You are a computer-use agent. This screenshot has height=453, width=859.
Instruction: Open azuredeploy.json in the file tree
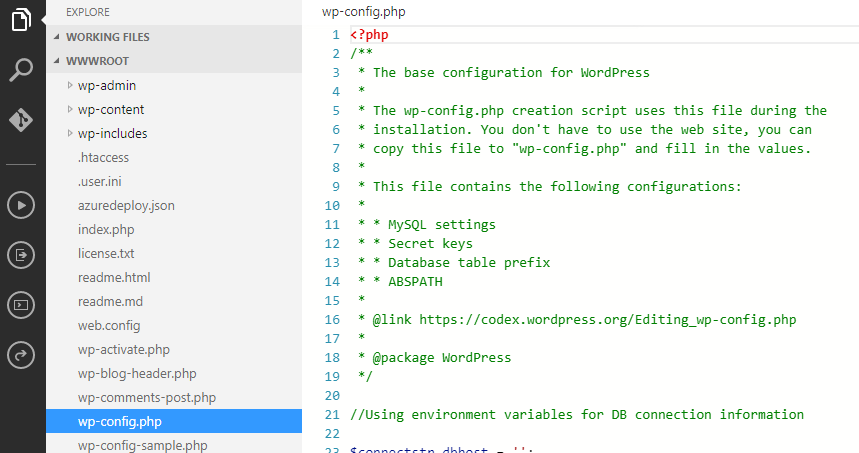click(126, 205)
